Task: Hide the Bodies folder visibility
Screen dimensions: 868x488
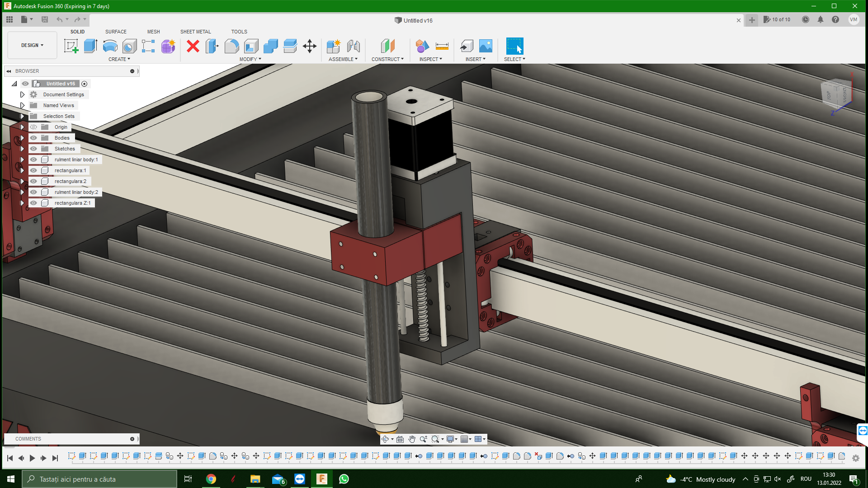Action: tap(33, 138)
